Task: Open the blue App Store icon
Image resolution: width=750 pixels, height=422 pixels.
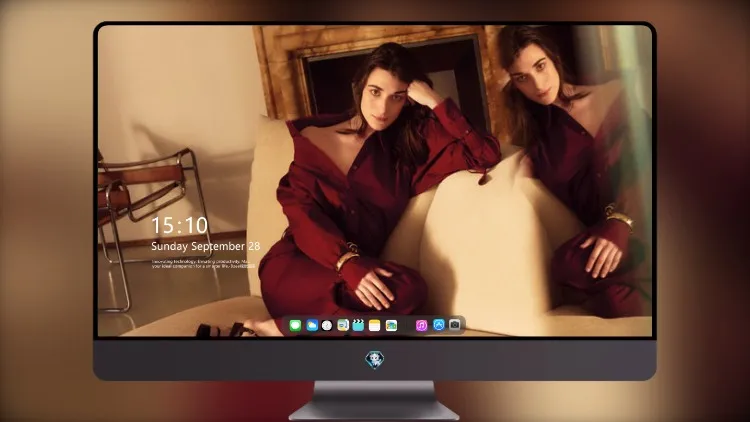Action: (x=439, y=325)
